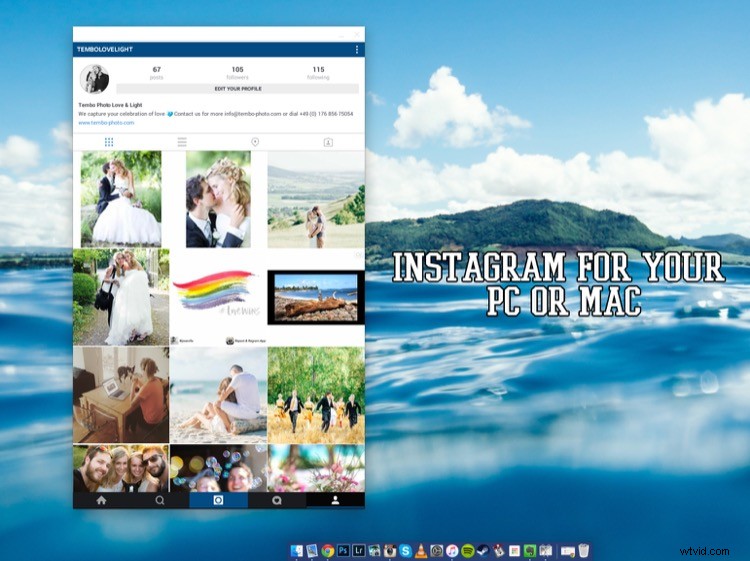Open the Activity notifications tab
This screenshot has height=561, width=750.
coord(276,500)
